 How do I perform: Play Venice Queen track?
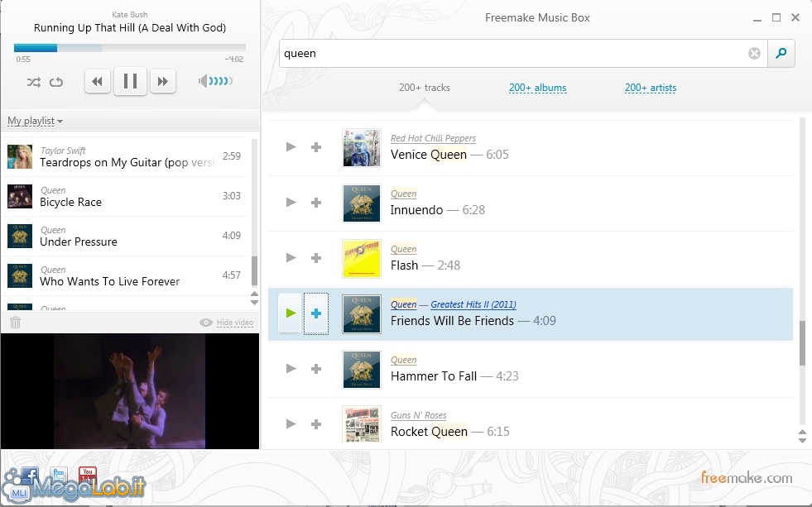[x=291, y=147]
